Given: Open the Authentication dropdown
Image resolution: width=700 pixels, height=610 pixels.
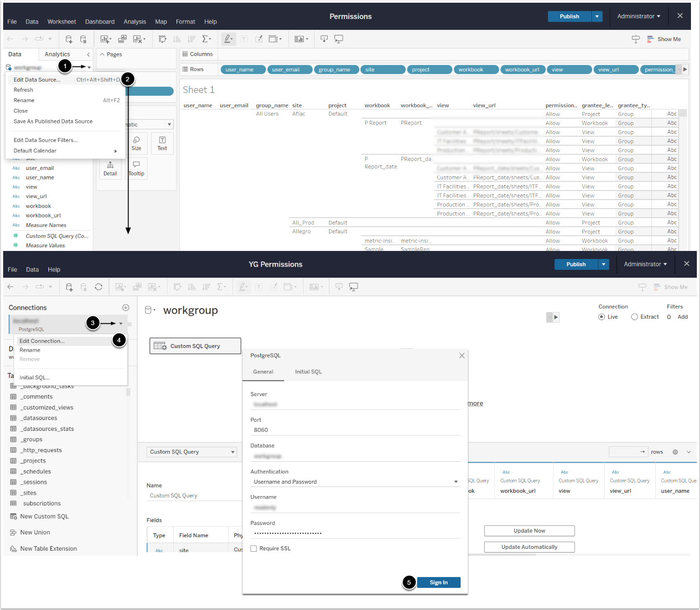Looking at the screenshot, I should pyautogui.click(x=355, y=482).
